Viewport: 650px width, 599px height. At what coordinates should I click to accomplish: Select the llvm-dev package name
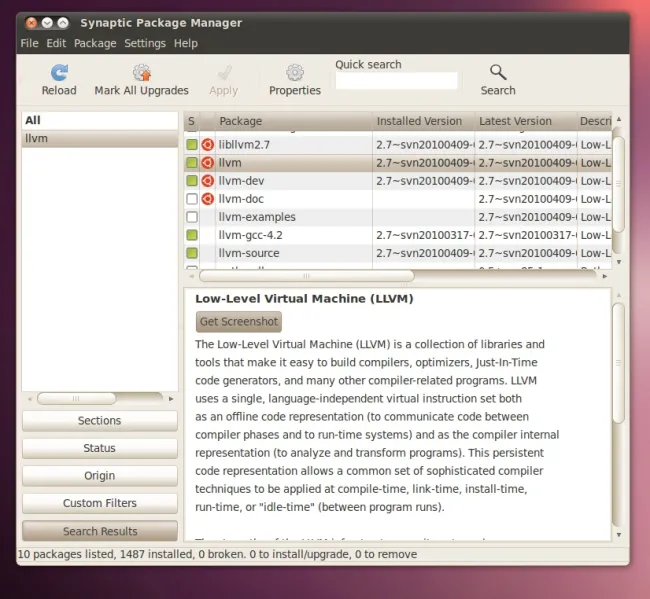[241, 181]
